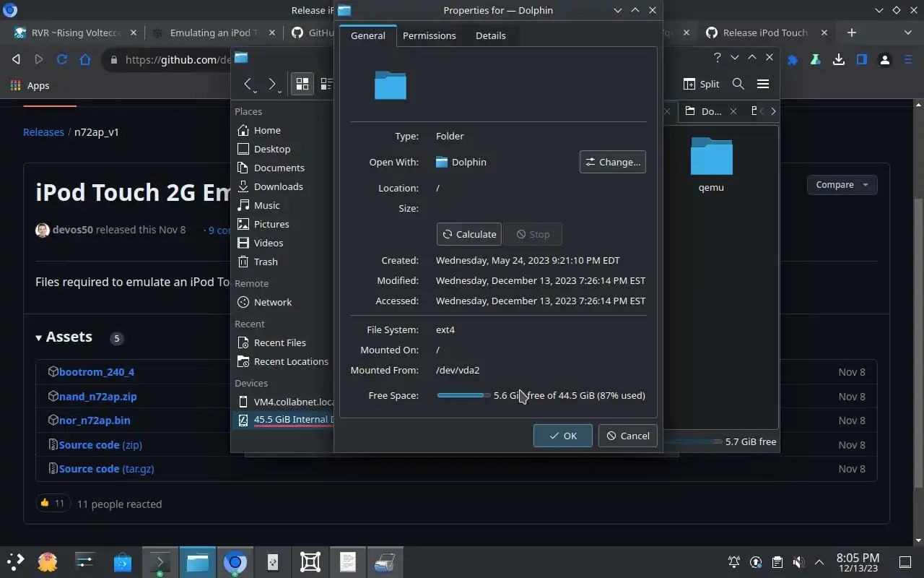
Task: Open devos50 author profile link
Action: click(72, 230)
